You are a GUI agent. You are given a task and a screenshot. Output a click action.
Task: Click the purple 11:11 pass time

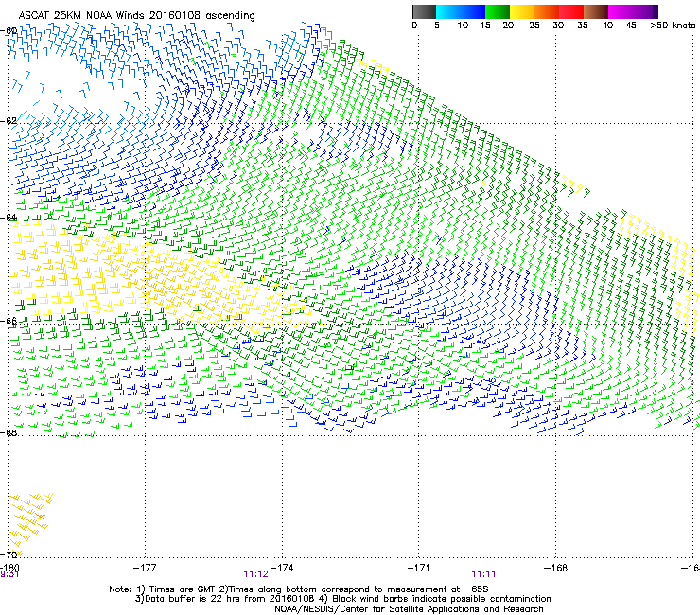pos(483,574)
